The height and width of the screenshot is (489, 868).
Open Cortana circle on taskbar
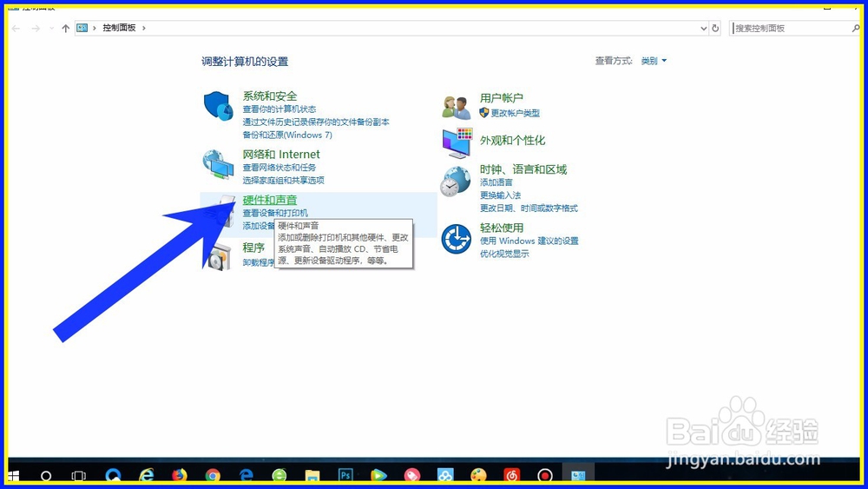(x=46, y=476)
